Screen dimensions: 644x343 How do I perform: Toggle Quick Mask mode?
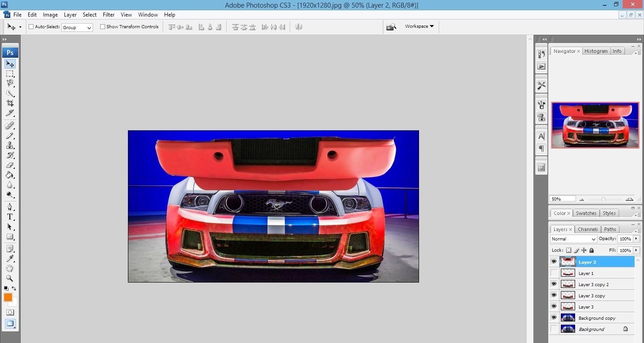(x=10, y=312)
